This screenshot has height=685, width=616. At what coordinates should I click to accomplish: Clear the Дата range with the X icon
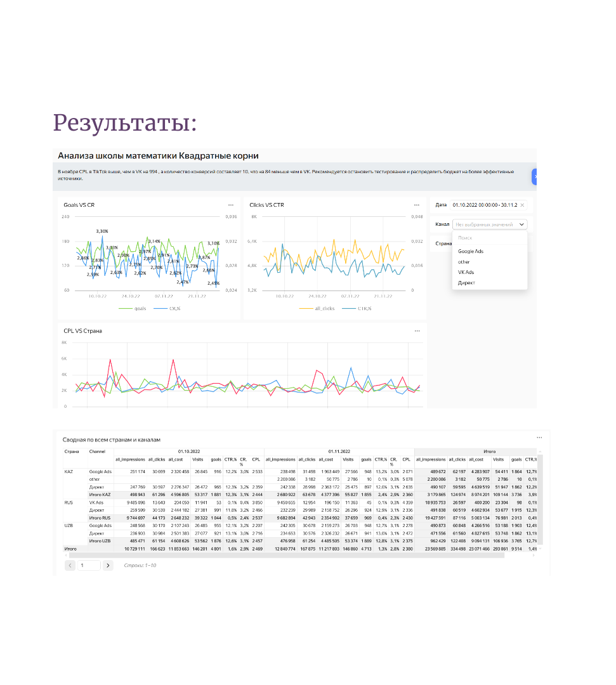(522, 205)
